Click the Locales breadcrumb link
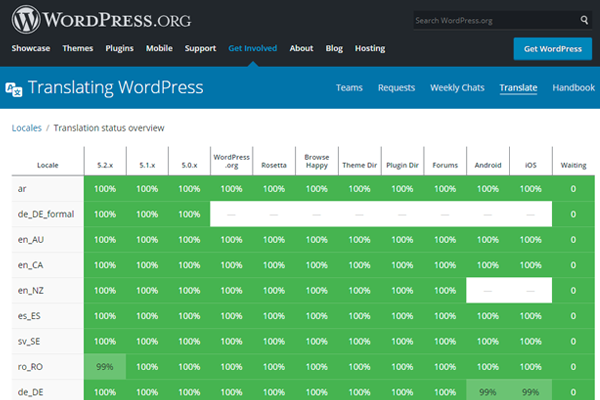The image size is (600, 400). [26, 128]
